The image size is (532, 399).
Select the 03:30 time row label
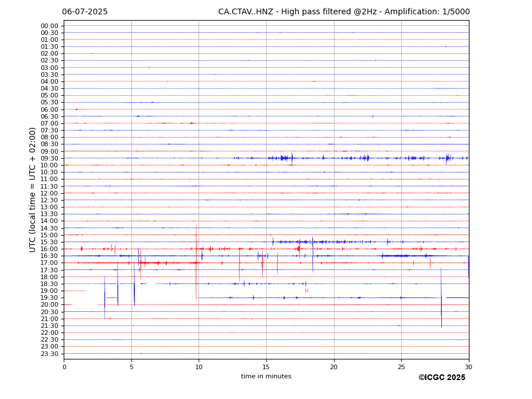[49, 75]
